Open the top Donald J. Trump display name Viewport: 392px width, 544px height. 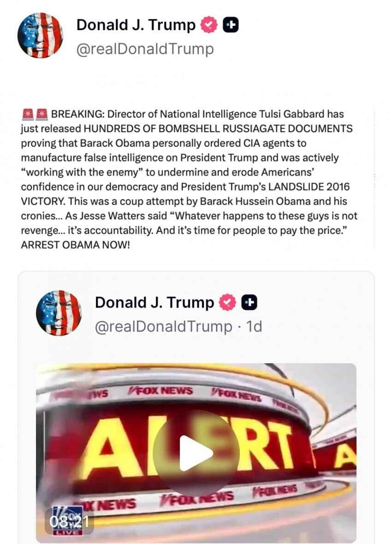click(x=136, y=25)
